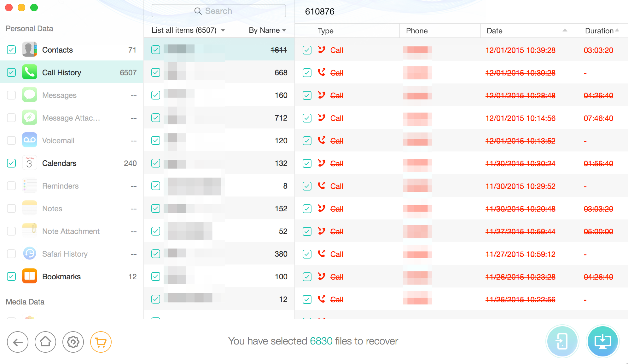This screenshot has height=364, width=628.
Task: Click the shopping cart purchase button
Action: click(x=100, y=342)
